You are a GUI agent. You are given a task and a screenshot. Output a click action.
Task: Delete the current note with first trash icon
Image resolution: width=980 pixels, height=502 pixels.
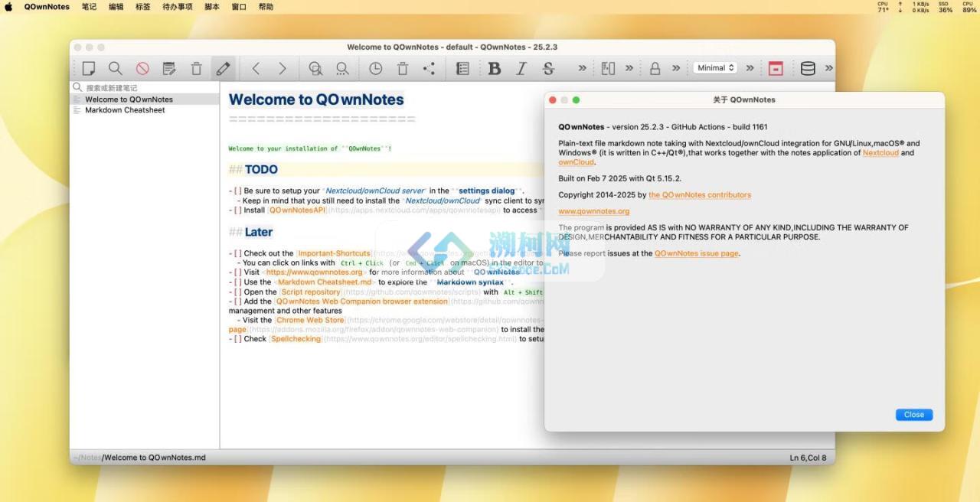[x=196, y=68]
